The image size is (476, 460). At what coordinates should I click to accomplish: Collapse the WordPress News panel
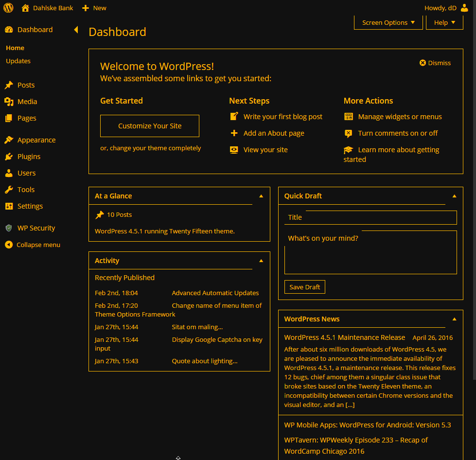(x=455, y=319)
